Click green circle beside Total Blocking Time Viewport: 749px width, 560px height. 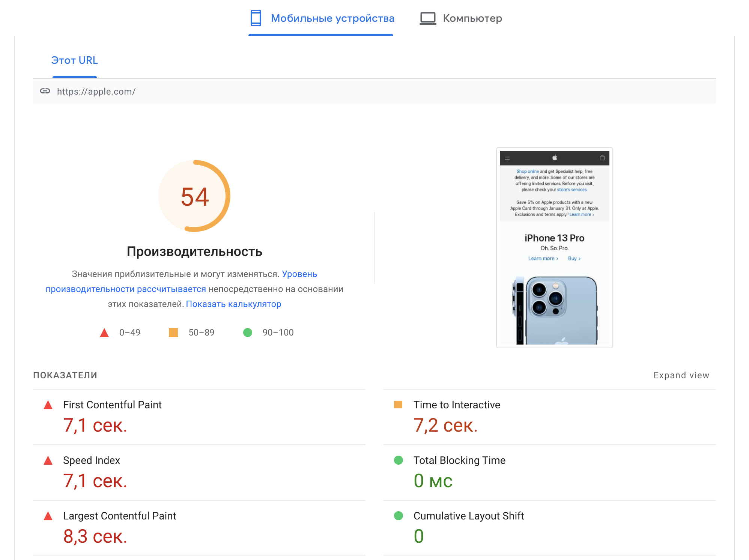[x=398, y=460]
